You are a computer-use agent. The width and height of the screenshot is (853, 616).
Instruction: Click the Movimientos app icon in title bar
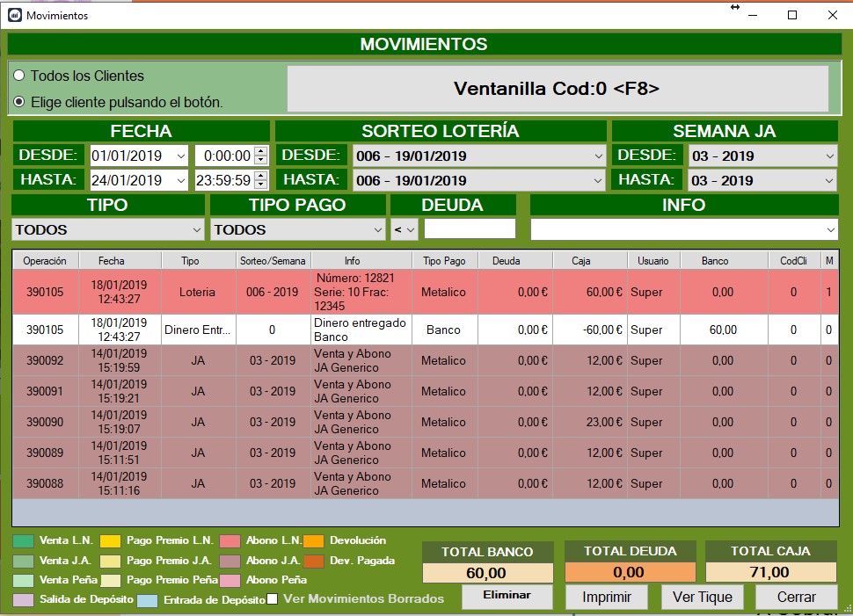[x=15, y=15]
